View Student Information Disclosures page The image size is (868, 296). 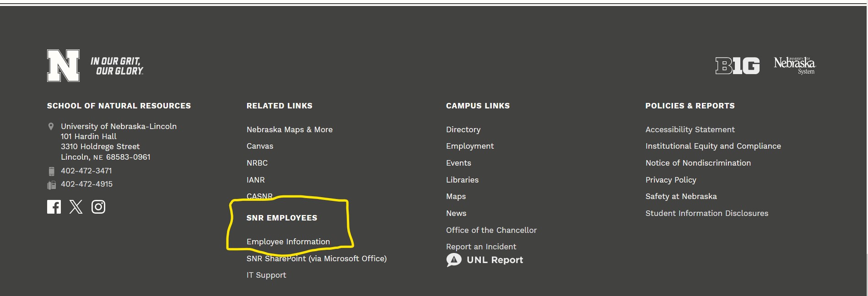[x=706, y=213]
